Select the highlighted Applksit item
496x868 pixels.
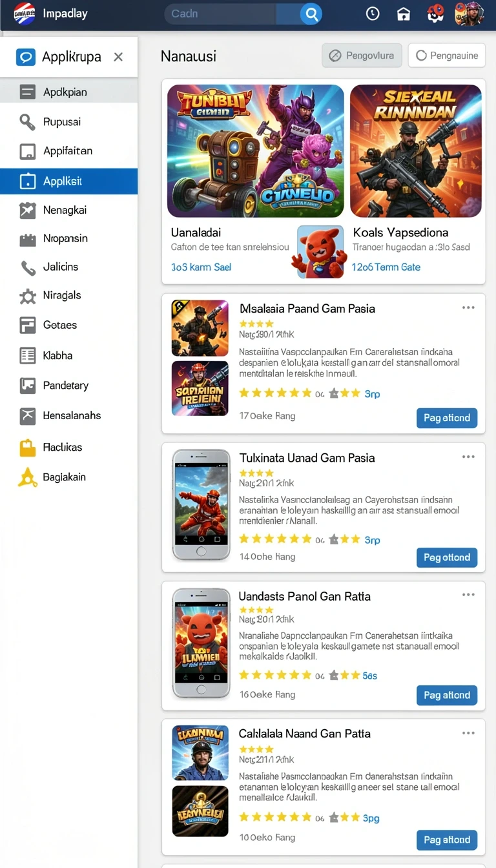[68, 181]
